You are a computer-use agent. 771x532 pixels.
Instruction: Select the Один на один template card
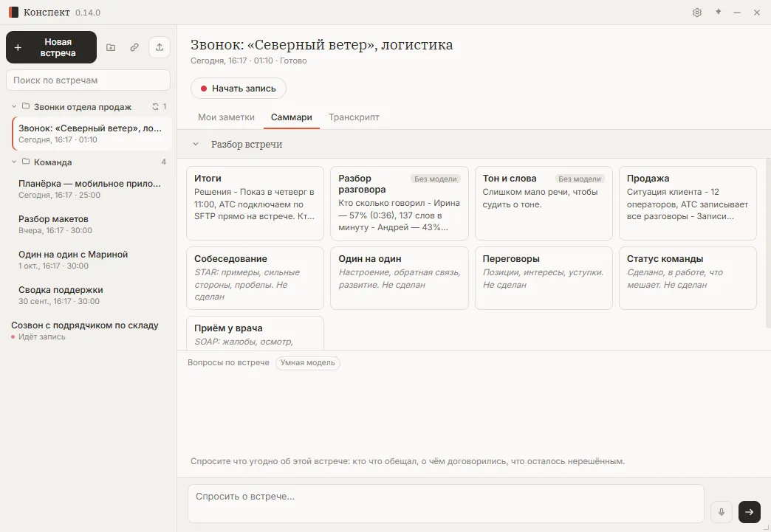coord(400,278)
